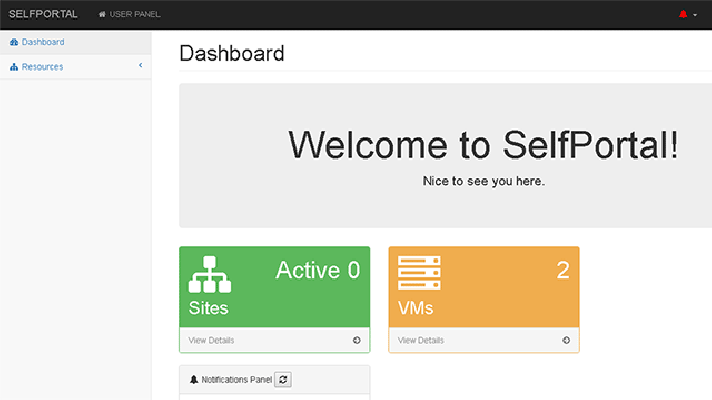Open dropdown caret beside red bell
Screen dimensions: 712x400
click(x=695, y=15)
